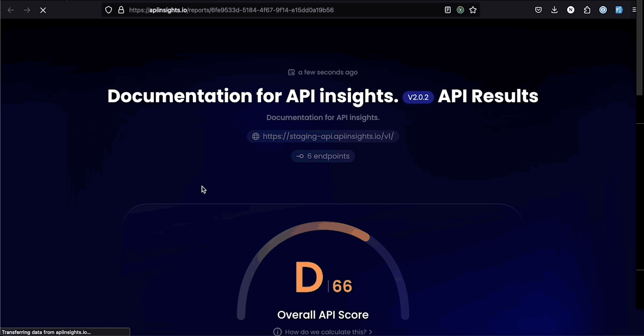Click the 'Overall API Score' label
644x336 pixels.
coord(323,314)
